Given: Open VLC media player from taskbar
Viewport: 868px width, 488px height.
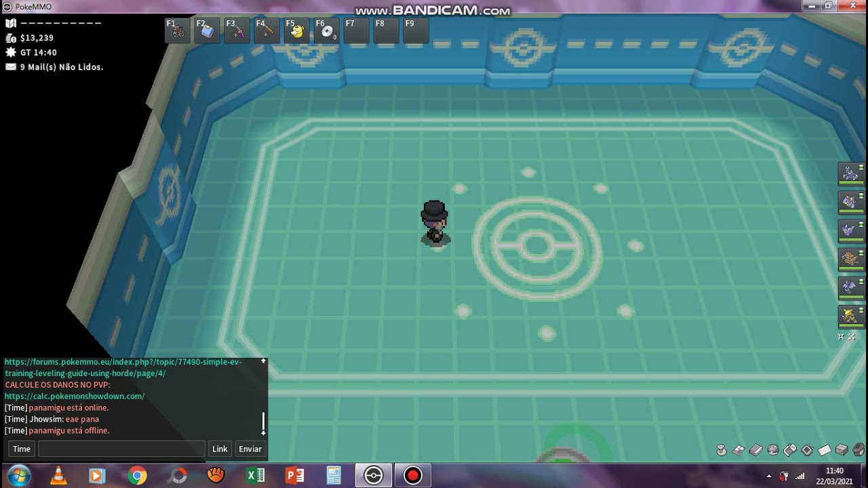Looking at the screenshot, I should click(59, 476).
